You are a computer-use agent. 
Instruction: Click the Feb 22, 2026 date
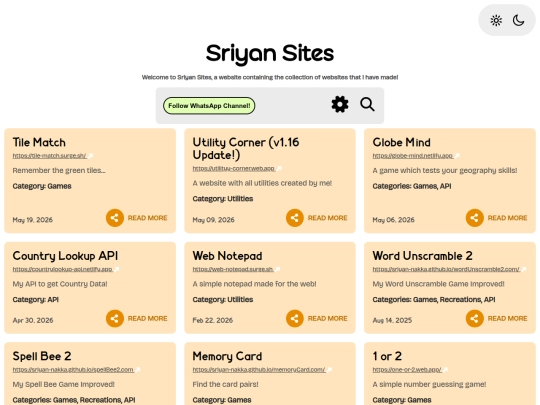(x=212, y=320)
